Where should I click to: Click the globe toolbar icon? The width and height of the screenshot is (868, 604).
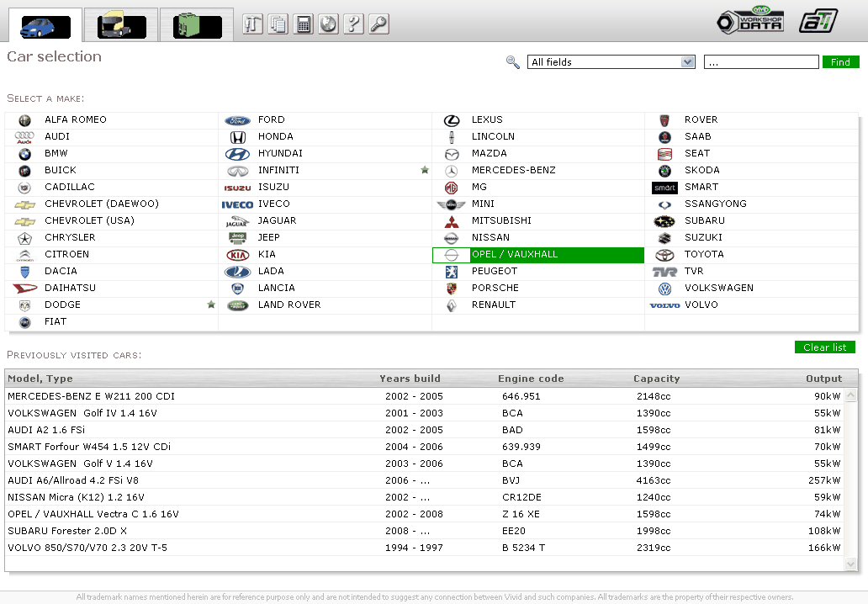[x=328, y=24]
